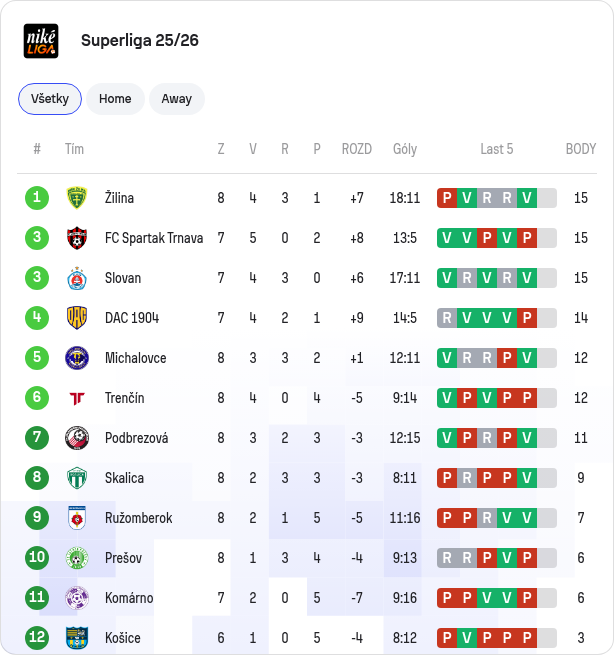Switch to the Home standings tab
The image size is (614, 655).
pos(115,99)
